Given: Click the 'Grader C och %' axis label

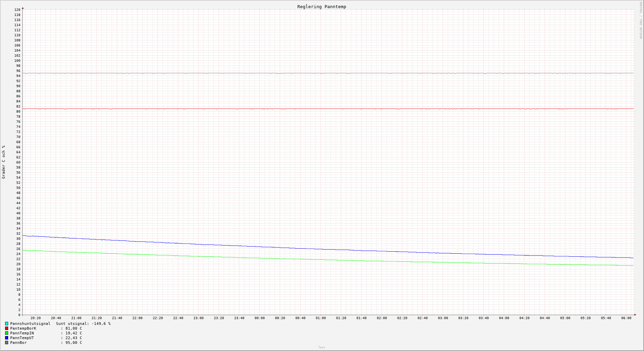Looking at the screenshot, I should 4,162.
